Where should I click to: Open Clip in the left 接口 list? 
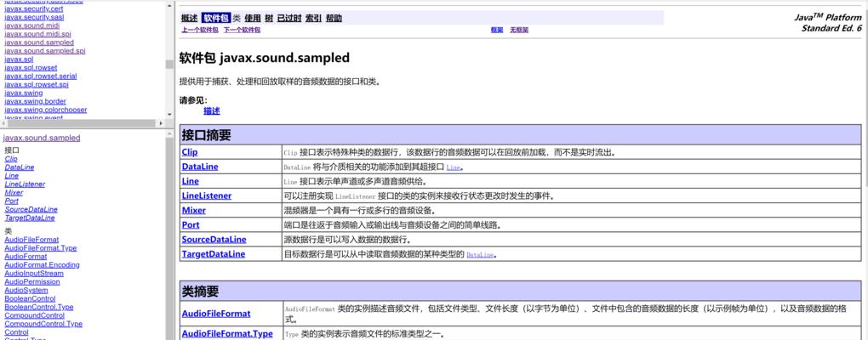coord(10,159)
